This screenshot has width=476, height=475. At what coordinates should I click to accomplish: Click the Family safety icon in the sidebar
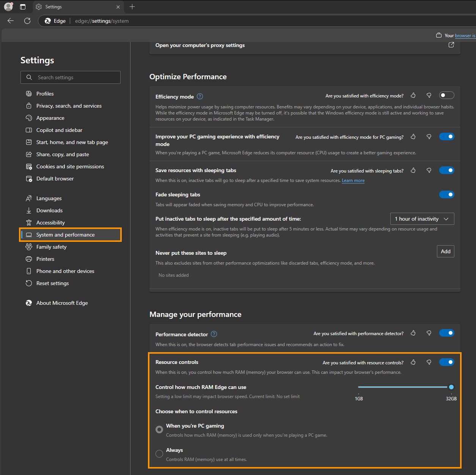tap(29, 247)
